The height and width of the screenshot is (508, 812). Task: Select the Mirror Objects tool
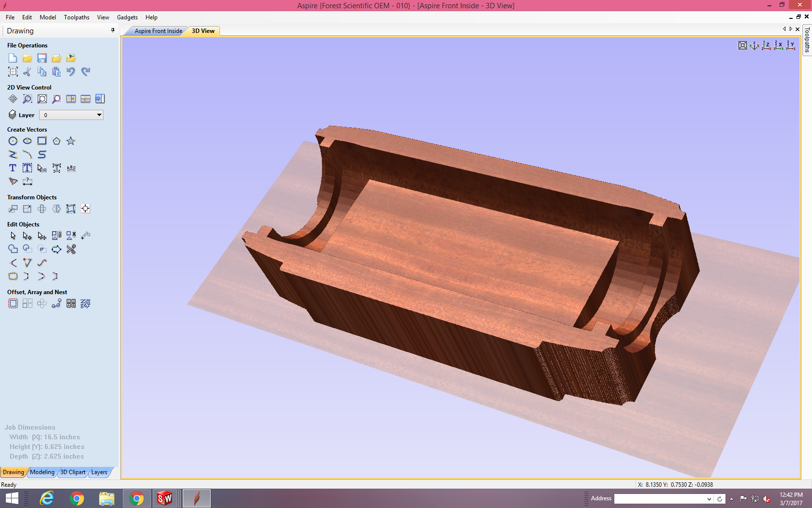tap(56, 209)
